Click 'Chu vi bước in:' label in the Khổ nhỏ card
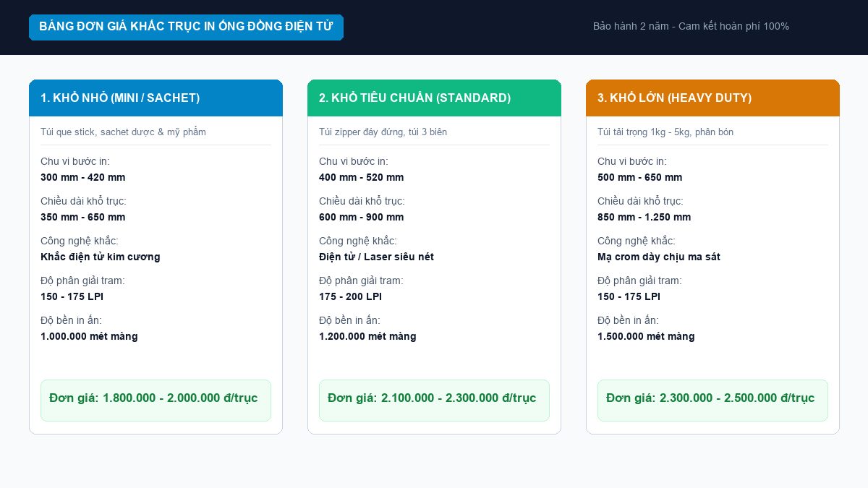 75,161
